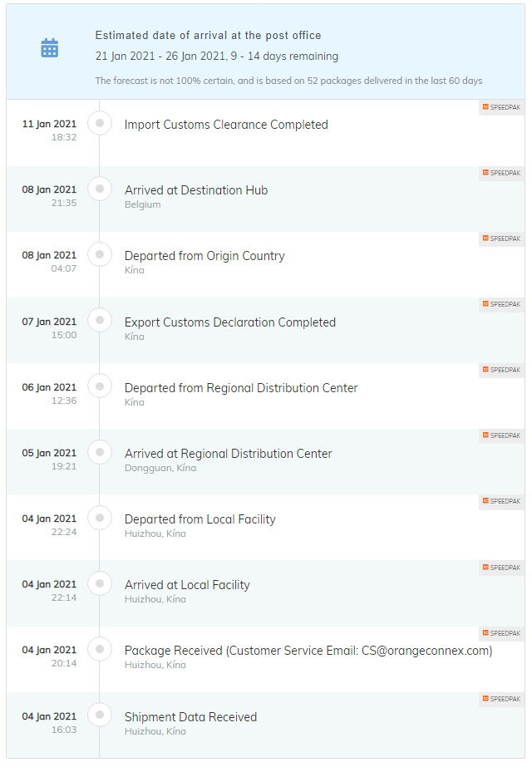The height and width of the screenshot is (767, 532).
Task: Select timeline marker for Arrived at Destination Hub
Action: (100, 189)
